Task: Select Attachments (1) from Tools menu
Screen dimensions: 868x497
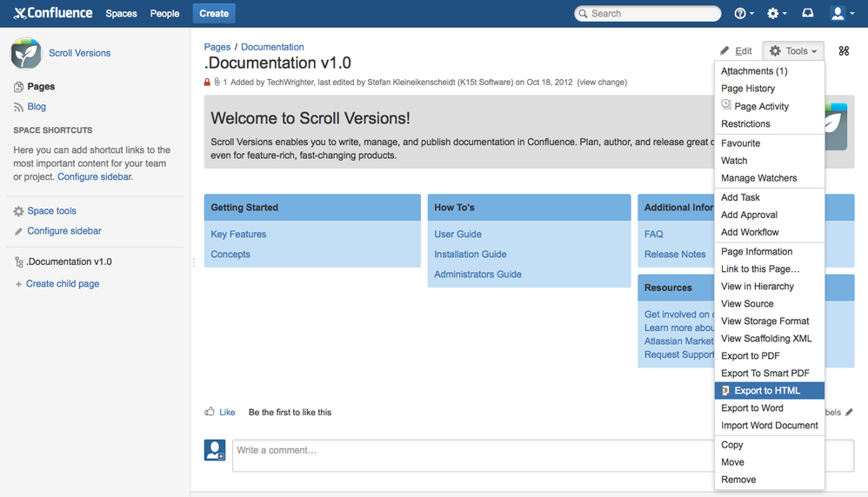Action: click(770, 70)
